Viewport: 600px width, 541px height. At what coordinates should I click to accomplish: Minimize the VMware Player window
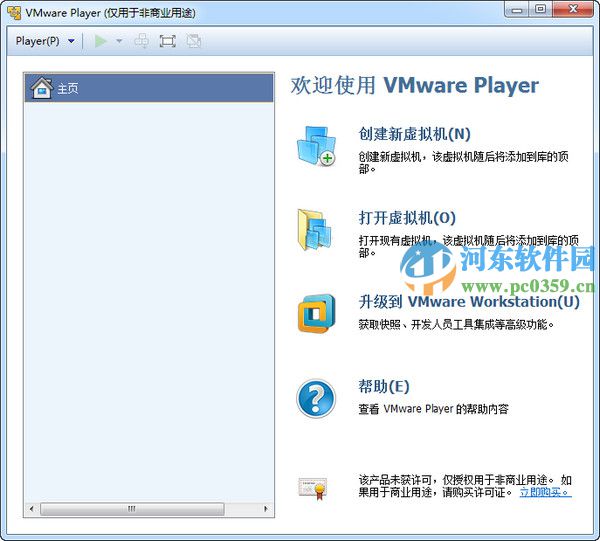click(x=517, y=10)
